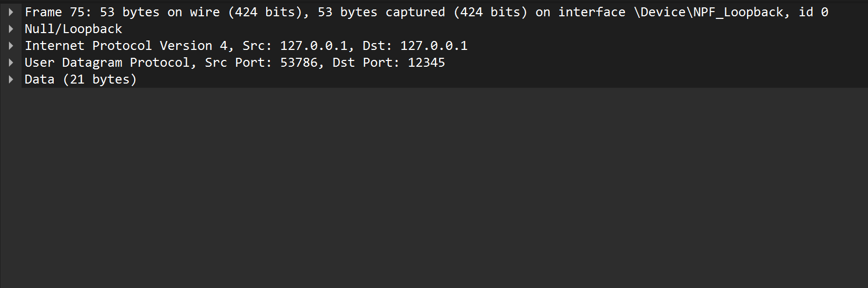The height and width of the screenshot is (288, 868).
Task: Click the \Device\NPF_Loopback interface name
Action: click(709, 12)
